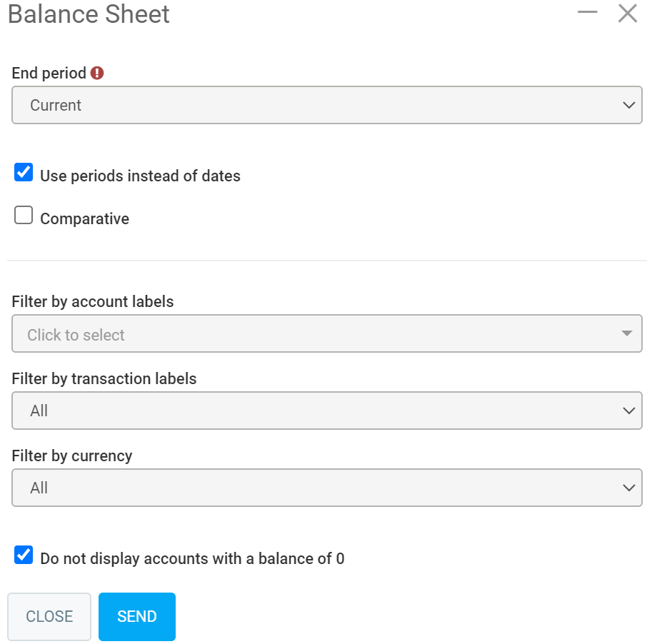Minimize the Balance Sheet dialog
This screenshot has width=657, height=644.
click(x=587, y=12)
